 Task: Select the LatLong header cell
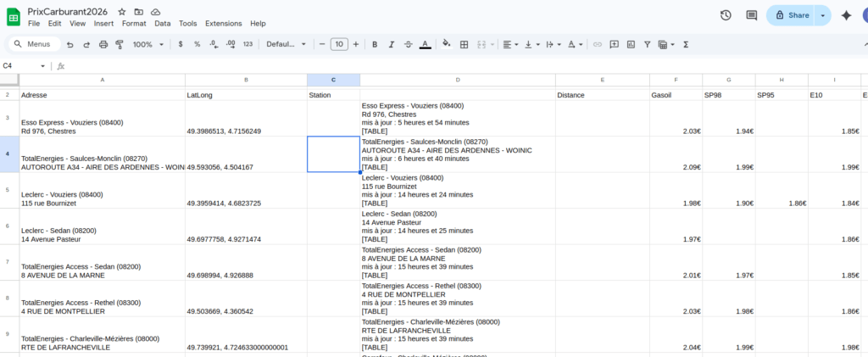[247, 95]
